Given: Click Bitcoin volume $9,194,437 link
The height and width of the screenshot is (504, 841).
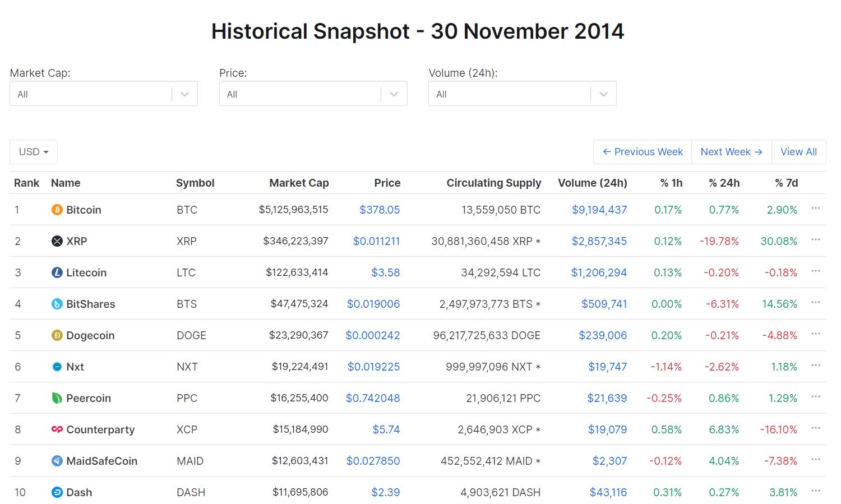Looking at the screenshot, I should pyautogui.click(x=599, y=210).
